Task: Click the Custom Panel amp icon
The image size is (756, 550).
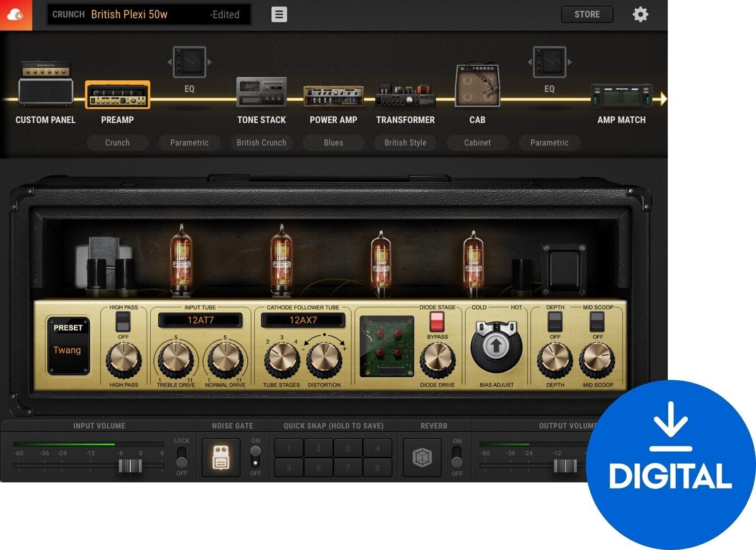Action: [x=45, y=91]
